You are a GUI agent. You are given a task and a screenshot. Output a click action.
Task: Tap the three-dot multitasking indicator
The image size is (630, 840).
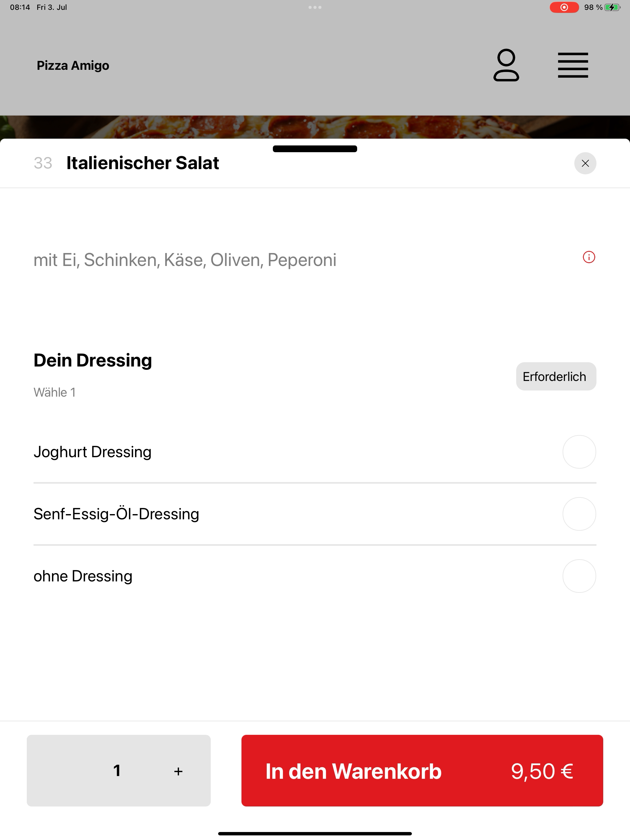(315, 7)
